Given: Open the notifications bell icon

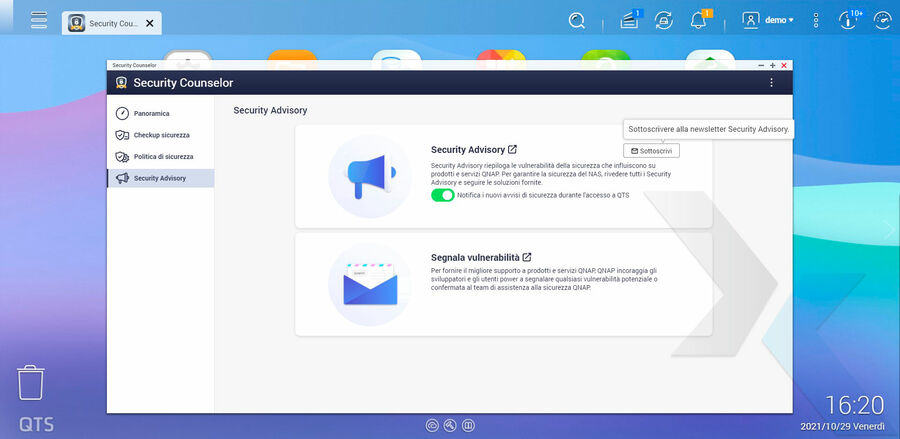Looking at the screenshot, I should [x=698, y=20].
